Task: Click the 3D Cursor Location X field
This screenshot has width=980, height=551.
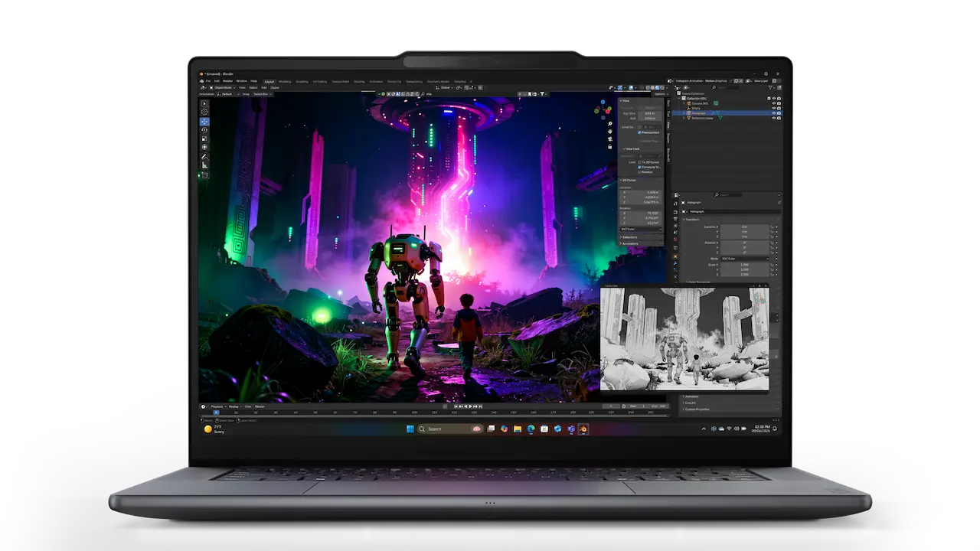Action: pos(641,192)
